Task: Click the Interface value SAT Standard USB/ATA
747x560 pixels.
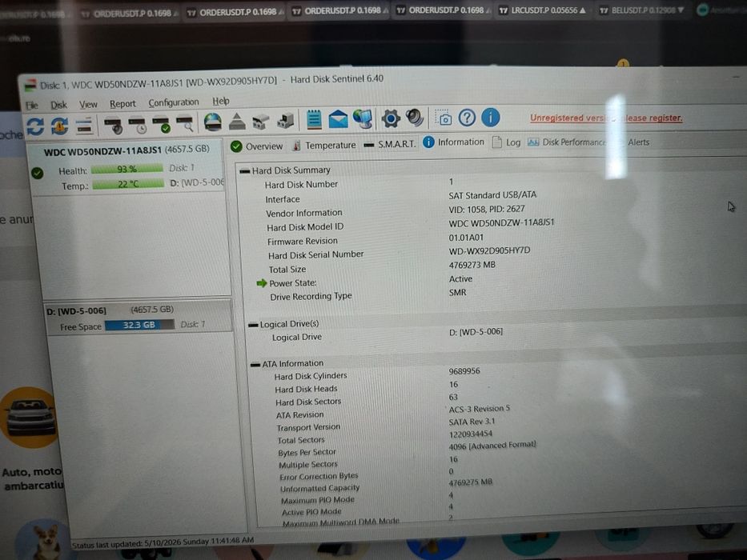Action: [492, 194]
